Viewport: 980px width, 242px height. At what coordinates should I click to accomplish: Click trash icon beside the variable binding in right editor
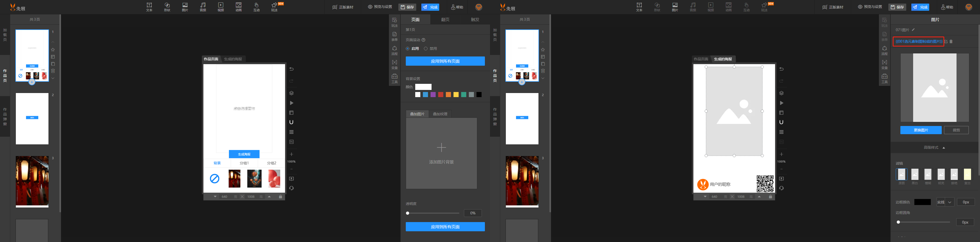[x=951, y=42]
